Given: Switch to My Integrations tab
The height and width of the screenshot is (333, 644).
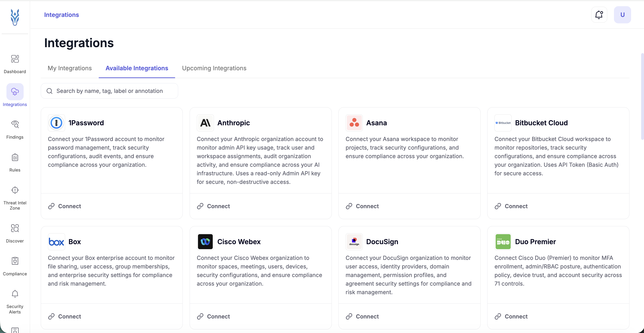Looking at the screenshot, I should pos(70,68).
